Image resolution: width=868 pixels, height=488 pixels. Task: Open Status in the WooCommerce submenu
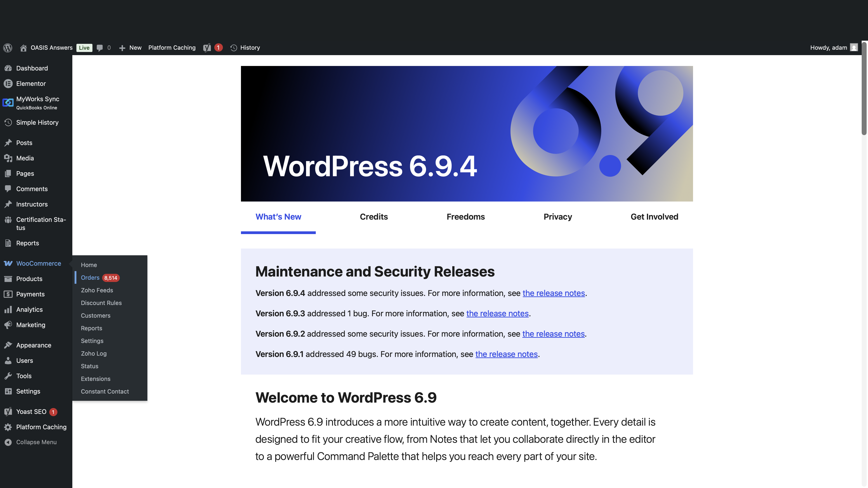[x=90, y=366]
